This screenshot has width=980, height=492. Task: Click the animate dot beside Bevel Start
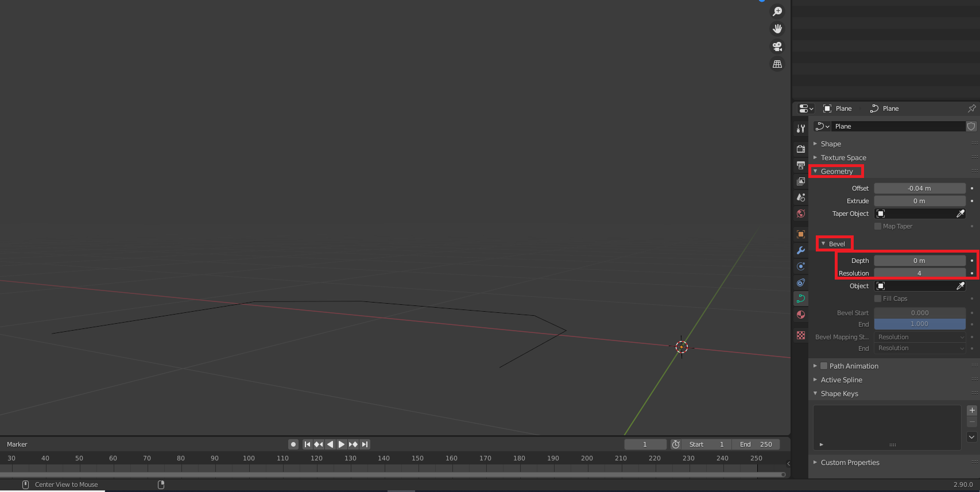click(971, 313)
